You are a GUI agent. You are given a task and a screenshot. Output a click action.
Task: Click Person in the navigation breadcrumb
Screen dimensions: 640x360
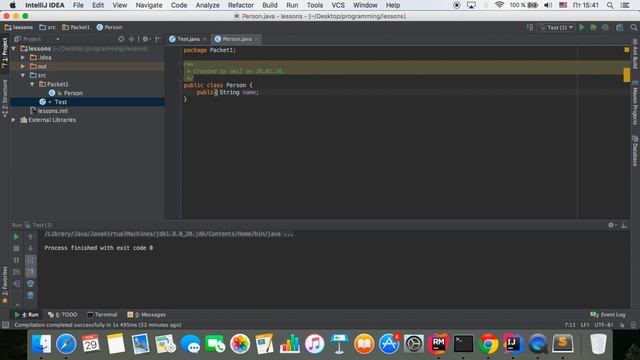point(109,27)
